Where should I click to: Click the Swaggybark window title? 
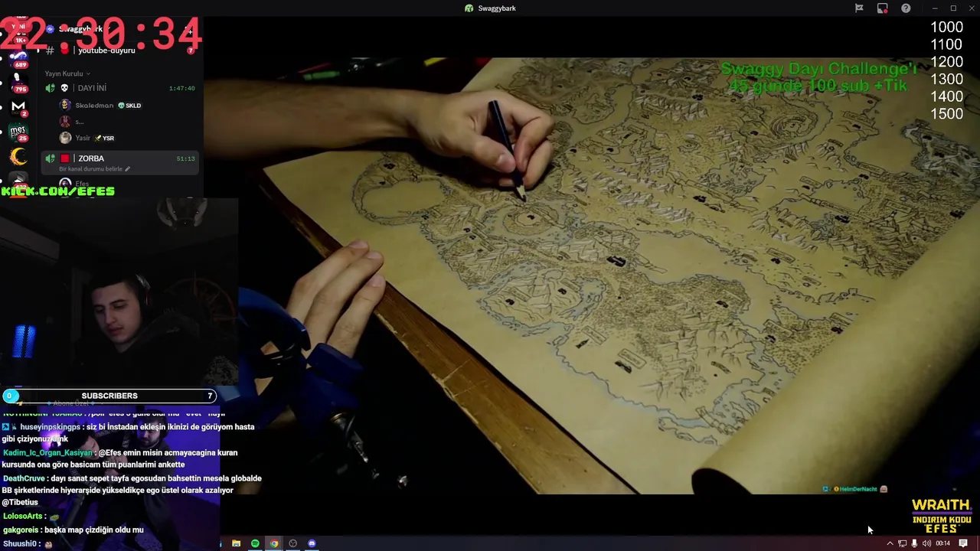(497, 8)
